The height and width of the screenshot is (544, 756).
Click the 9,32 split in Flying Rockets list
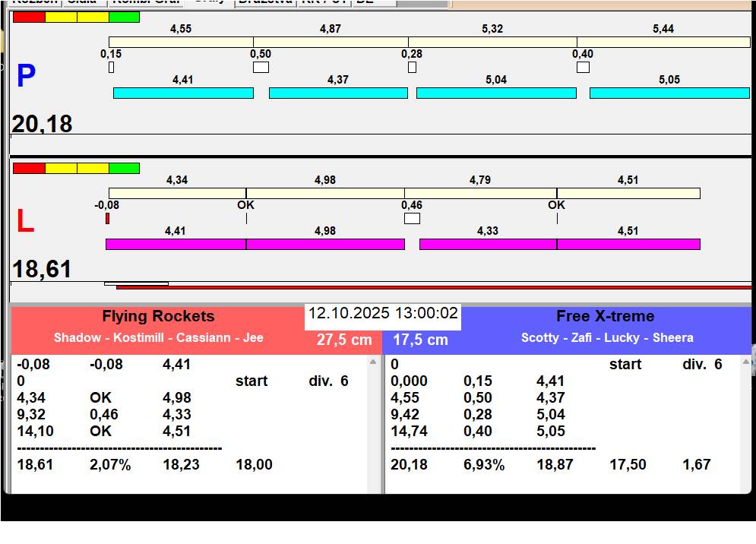click(x=31, y=415)
